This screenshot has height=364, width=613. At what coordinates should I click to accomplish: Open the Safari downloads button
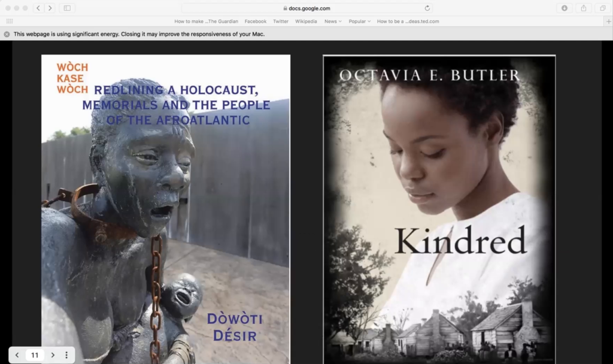(x=564, y=8)
